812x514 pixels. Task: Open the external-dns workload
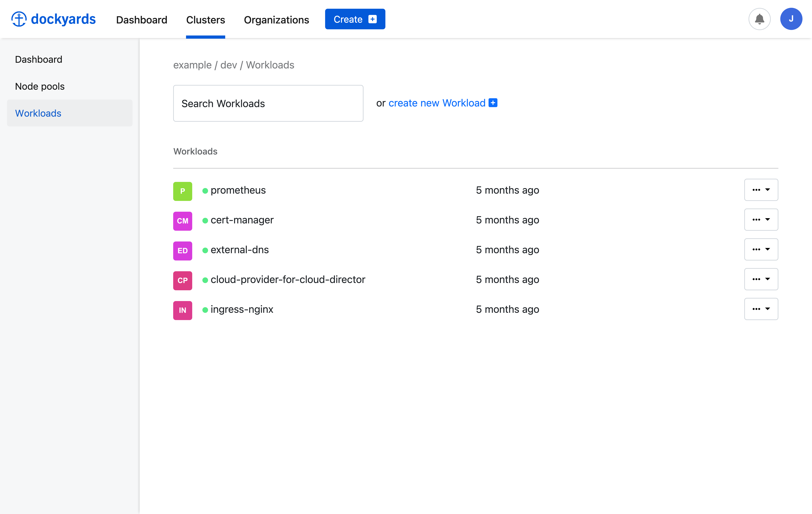pyautogui.click(x=240, y=250)
